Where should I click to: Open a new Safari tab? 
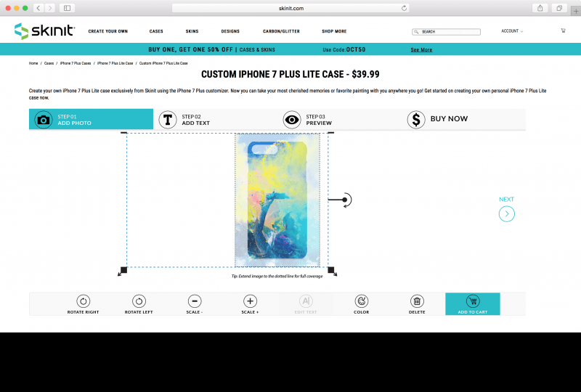576,11
